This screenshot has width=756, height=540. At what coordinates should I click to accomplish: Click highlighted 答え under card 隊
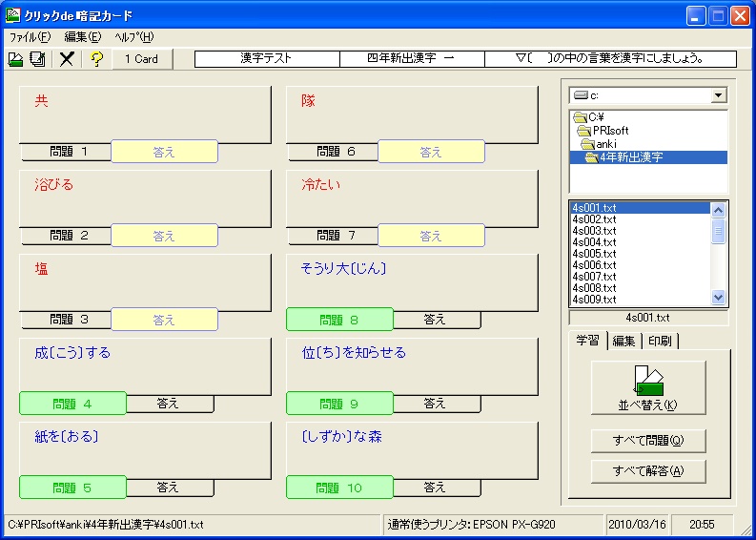coord(432,152)
